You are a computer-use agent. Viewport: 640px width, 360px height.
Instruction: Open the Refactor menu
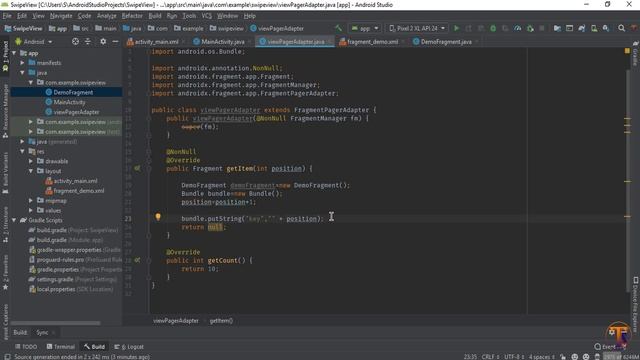click(x=132, y=16)
